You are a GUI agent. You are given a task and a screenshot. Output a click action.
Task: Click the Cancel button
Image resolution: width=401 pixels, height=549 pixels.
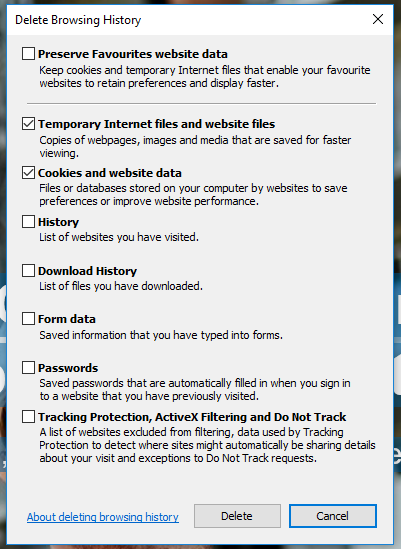point(333,516)
